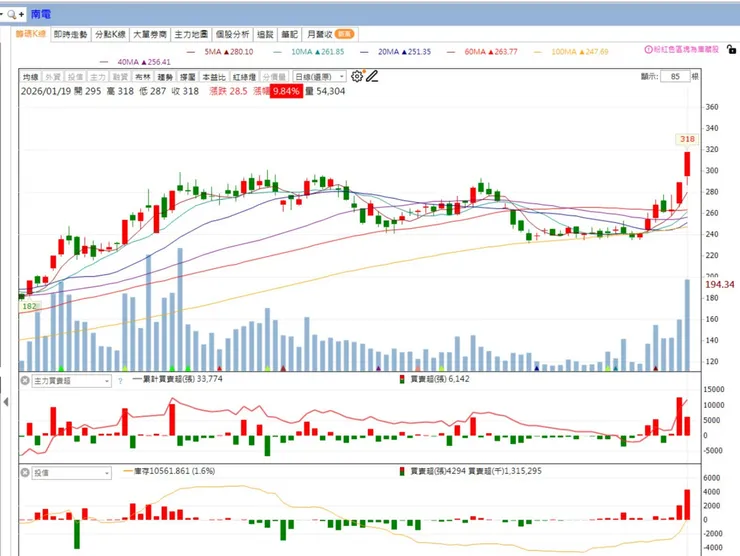
Task: Click the 100MA 247.69 legend entry
Action: pyautogui.click(x=571, y=51)
